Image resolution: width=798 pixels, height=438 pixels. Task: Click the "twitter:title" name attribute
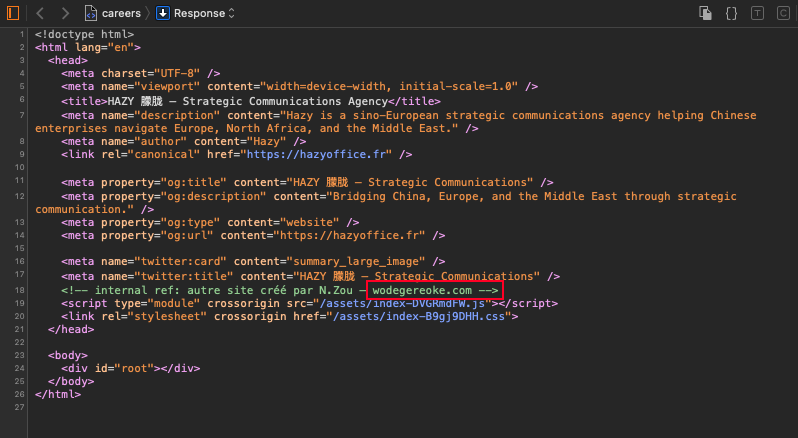184,276
